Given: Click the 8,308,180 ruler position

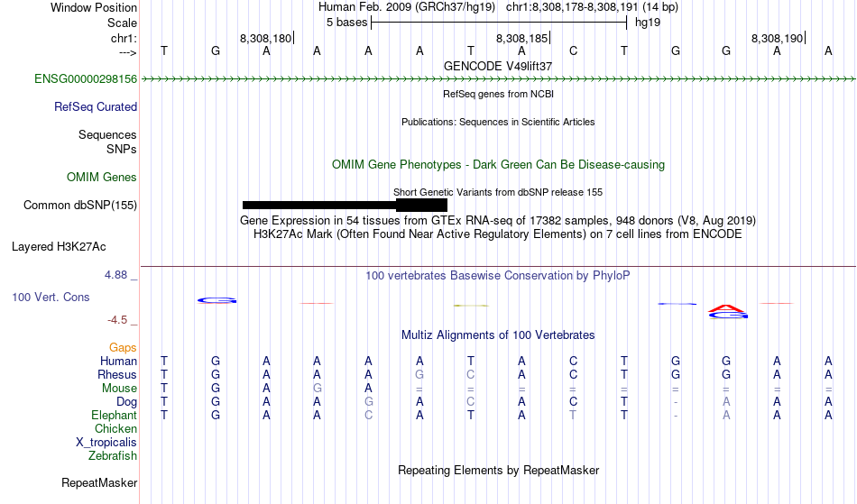Looking at the screenshot, I should 266,39.
